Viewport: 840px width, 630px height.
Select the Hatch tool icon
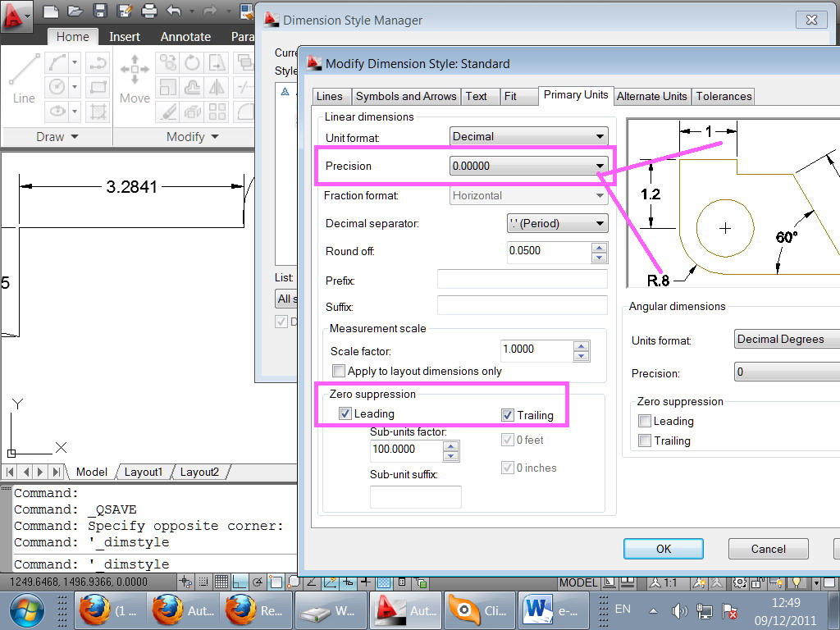98,112
